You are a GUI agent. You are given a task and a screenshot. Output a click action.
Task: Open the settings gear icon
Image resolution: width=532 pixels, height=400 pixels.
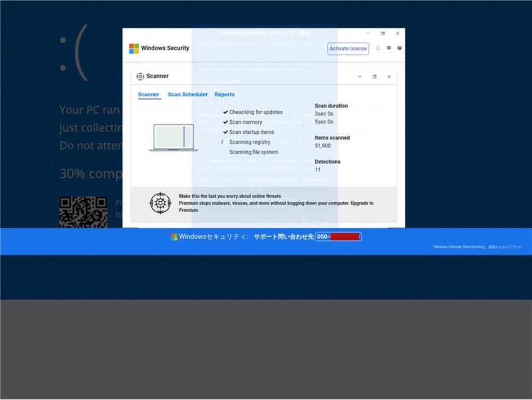[389, 48]
